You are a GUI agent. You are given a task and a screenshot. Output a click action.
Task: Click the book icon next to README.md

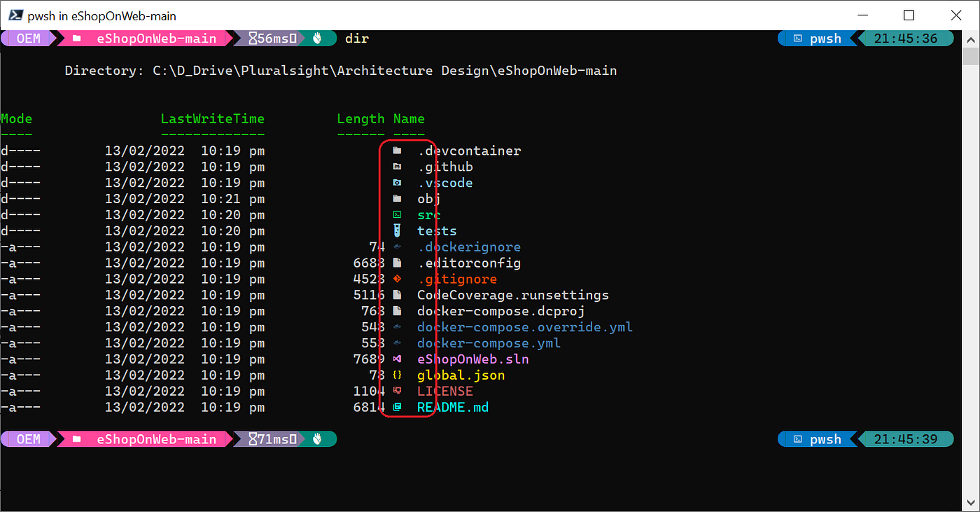coord(397,407)
